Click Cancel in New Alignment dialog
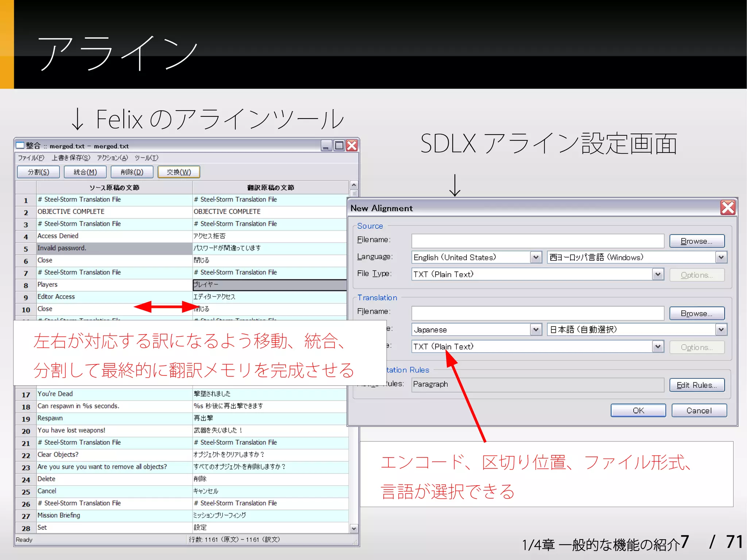747x560 pixels. (699, 410)
